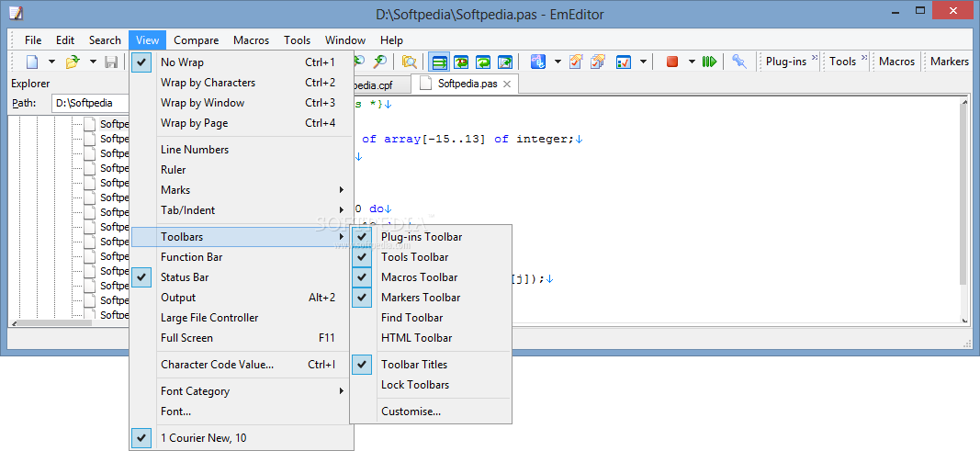This screenshot has width=980, height=451.
Task: Choose the Function Bar menu item
Action: point(242,257)
